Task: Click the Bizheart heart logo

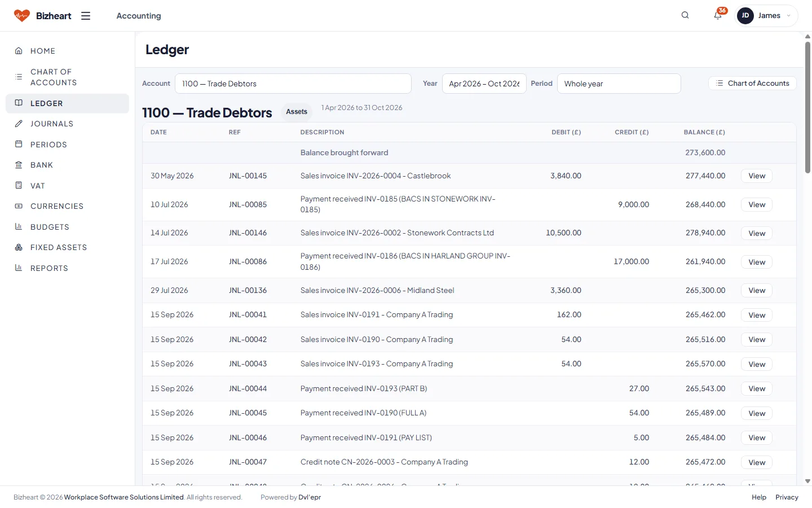Action: (x=21, y=16)
